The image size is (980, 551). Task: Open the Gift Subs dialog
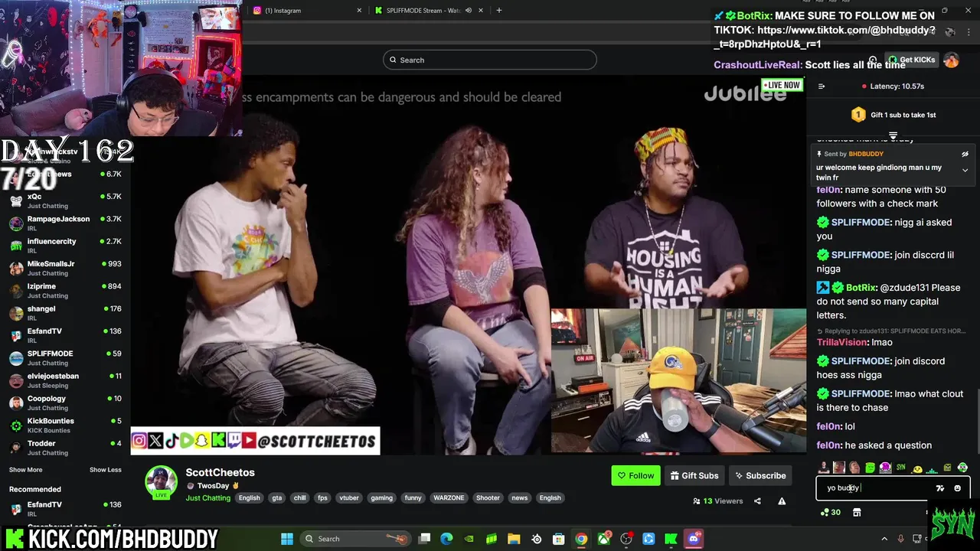694,475
